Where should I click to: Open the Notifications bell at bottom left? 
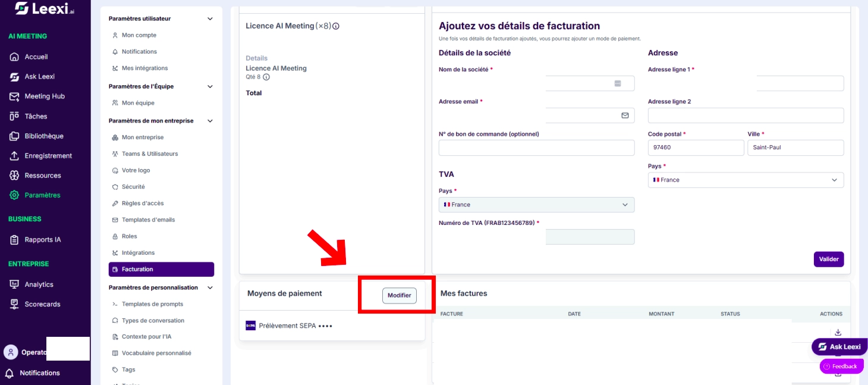(10, 373)
